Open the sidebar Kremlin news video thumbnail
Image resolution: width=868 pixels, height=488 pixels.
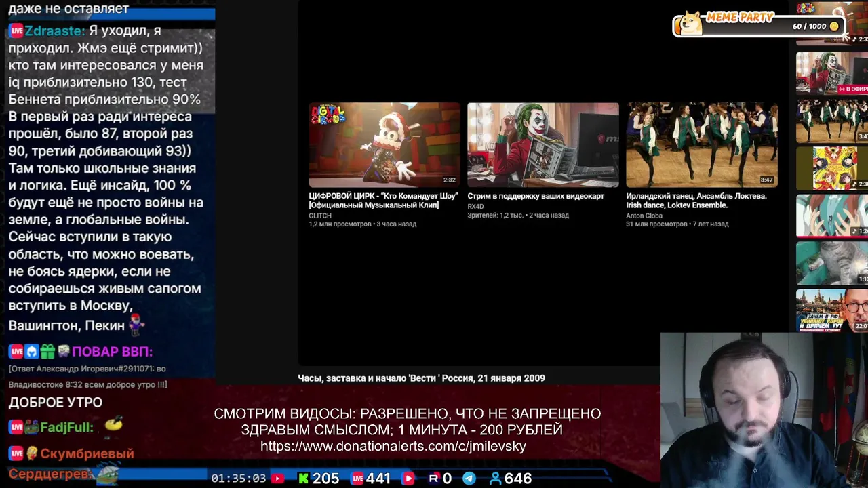point(832,310)
